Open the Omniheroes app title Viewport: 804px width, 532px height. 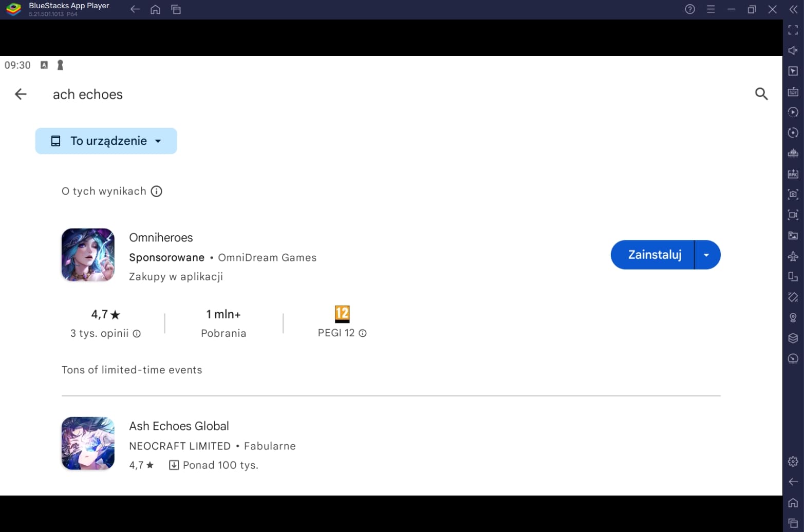coord(161,237)
